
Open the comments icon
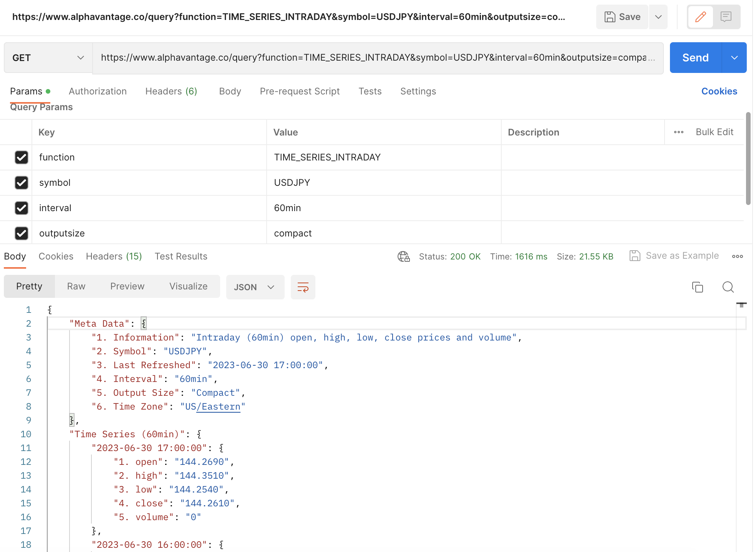coord(726,17)
